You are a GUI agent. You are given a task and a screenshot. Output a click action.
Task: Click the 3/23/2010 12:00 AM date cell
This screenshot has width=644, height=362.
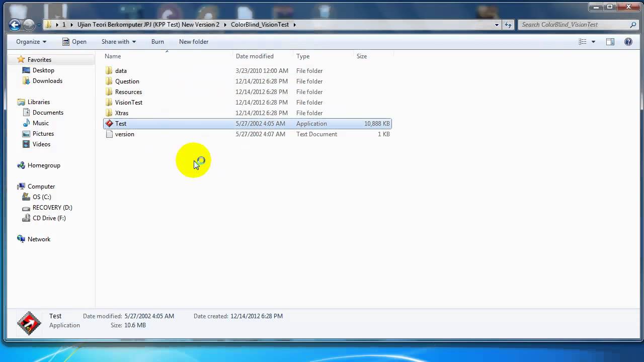[262, 71]
